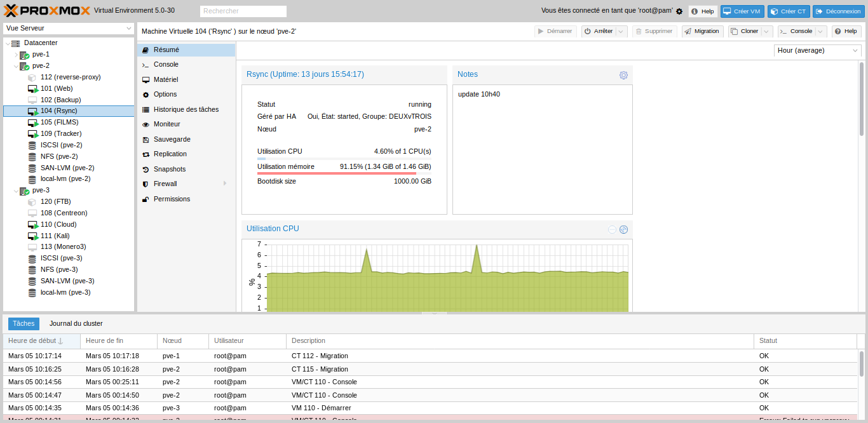Expand the pve-1 node arrow
This screenshot has width=868, height=423.
pyautogui.click(x=16, y=55)
